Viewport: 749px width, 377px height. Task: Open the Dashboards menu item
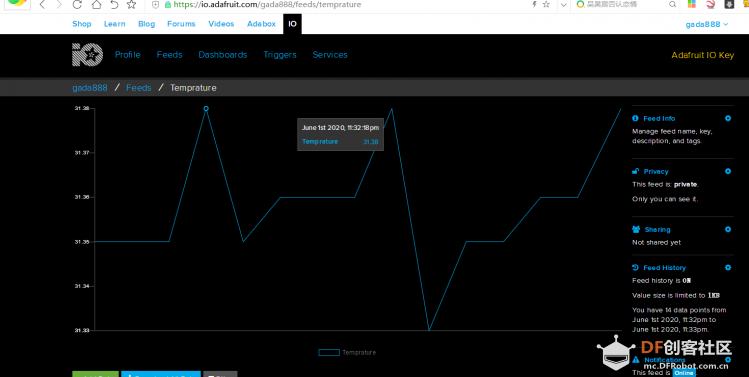pos(223,55)
